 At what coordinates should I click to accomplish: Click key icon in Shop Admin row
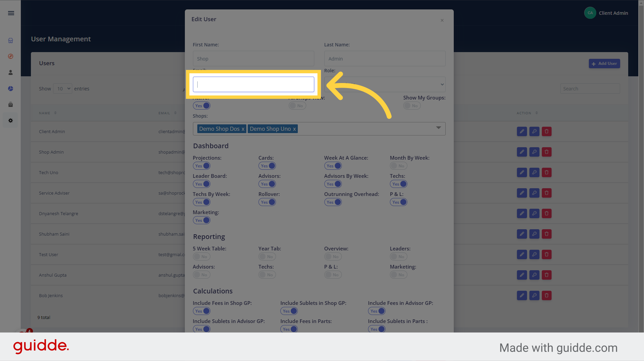pos(534,152)
